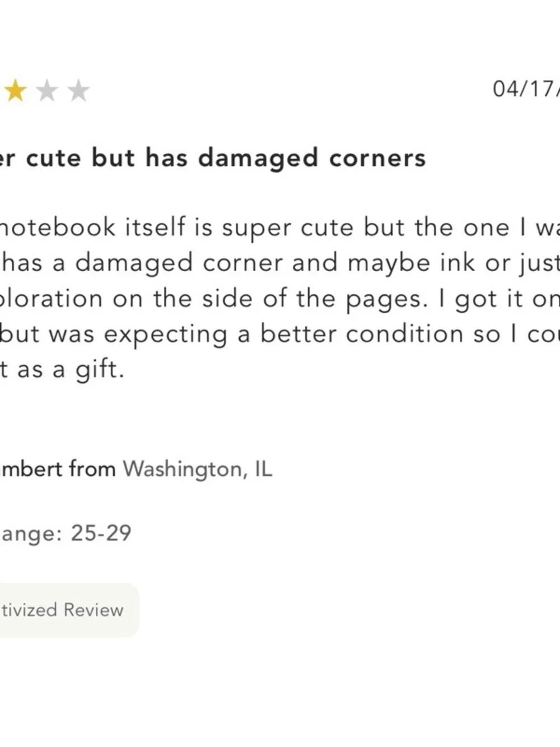Viewport: 560px width, 747px height.
Task: Click the word 'Review' inside the badge
Action: click(94, 610)
